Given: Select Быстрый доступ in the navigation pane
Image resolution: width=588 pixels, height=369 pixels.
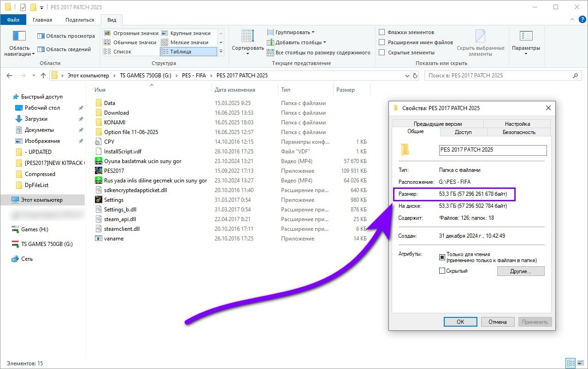Looking at the screenshot, I should point(42,97).
